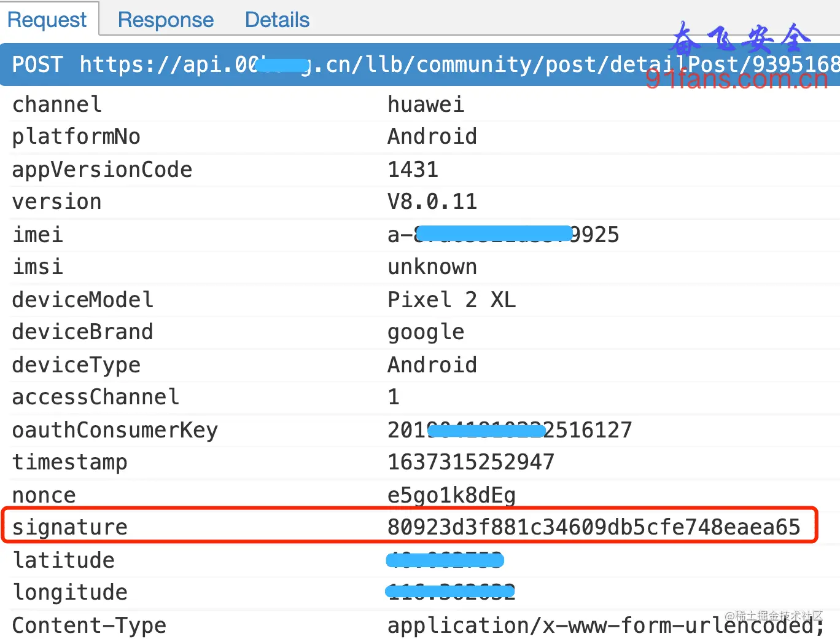Click the channel parameter name
Image resolution: width=840 pixels, height=639 pixels.
tap(56, 104)
